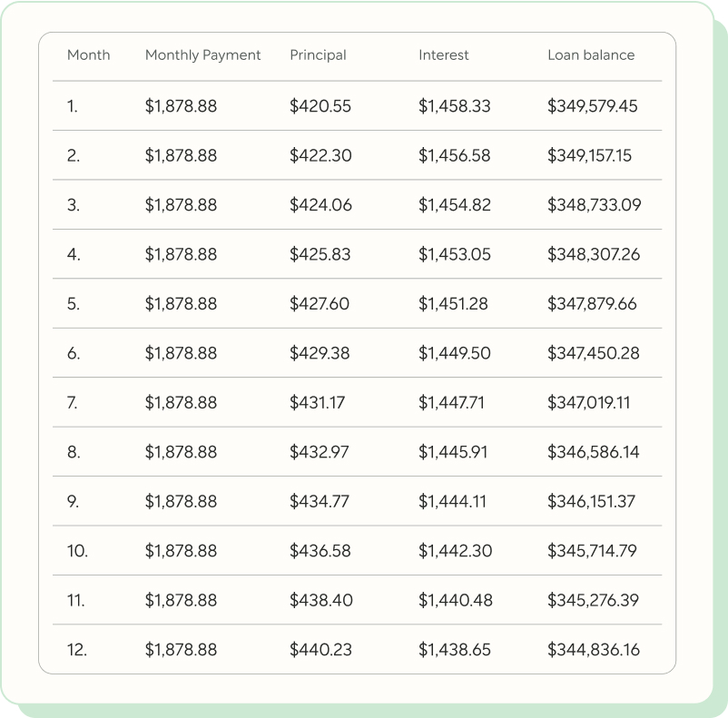Click interest value $1,444.11

click(x=452, y=501)
